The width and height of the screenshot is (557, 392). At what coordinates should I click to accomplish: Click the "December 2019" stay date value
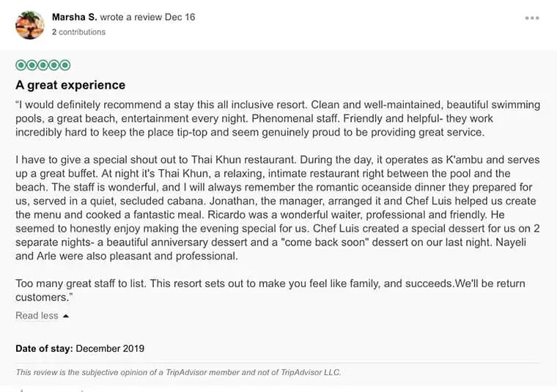coord(110,349)
